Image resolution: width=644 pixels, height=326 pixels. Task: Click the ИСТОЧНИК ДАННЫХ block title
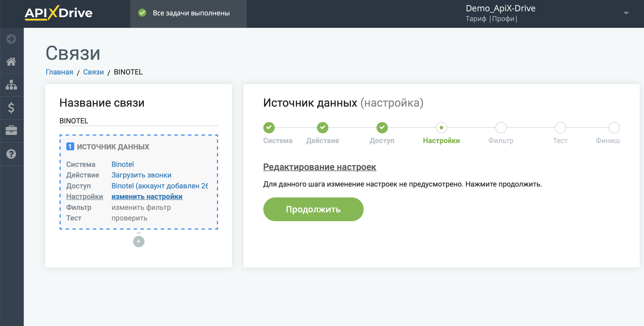[x=113, y=146]
